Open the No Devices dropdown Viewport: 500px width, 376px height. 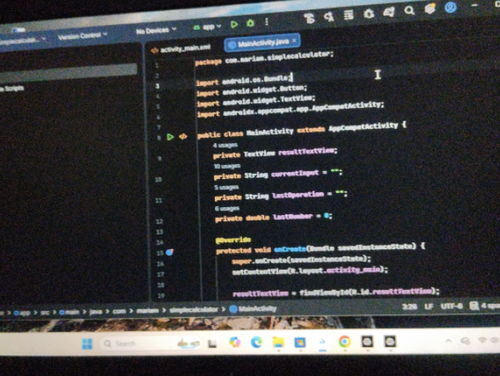(156, 31)
